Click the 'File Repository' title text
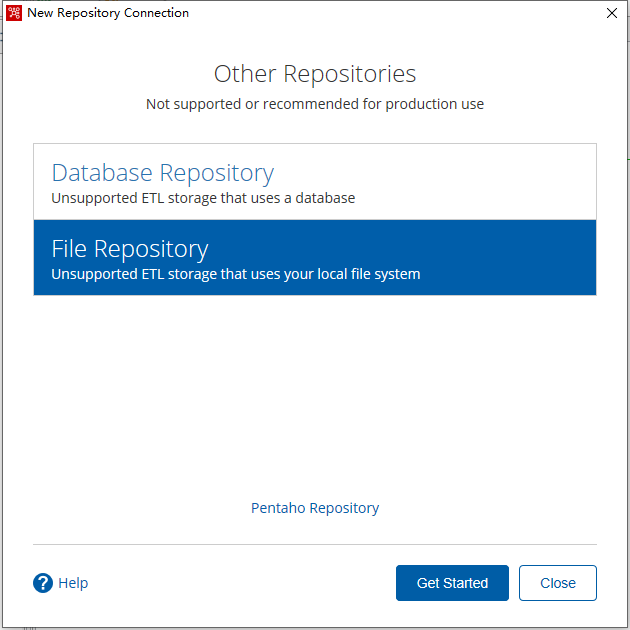The height and width of the screenshot is (630, 630). (130, 249)
